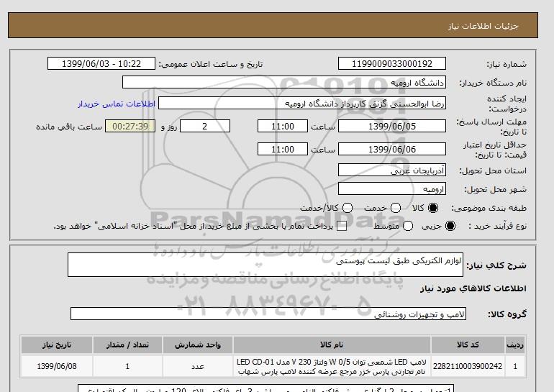Click the section title اطلاعات کالاهای مورد نیاز
554x392 pixels.
(x=473, y=288)
